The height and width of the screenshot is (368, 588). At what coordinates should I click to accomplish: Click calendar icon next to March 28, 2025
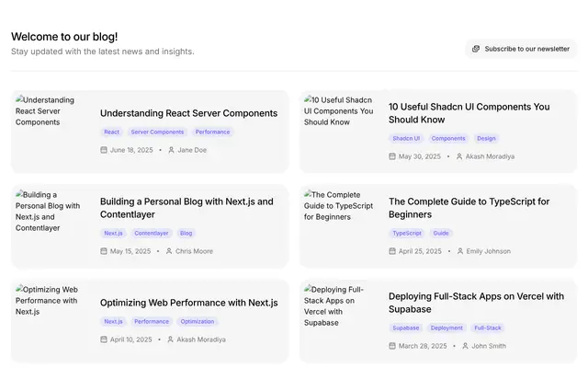pos(392,346)
